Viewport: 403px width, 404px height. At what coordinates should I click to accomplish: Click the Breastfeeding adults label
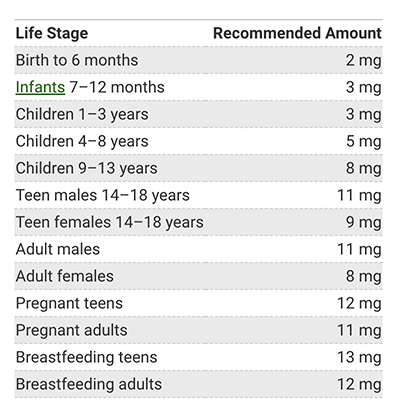[x=89, y=384]
